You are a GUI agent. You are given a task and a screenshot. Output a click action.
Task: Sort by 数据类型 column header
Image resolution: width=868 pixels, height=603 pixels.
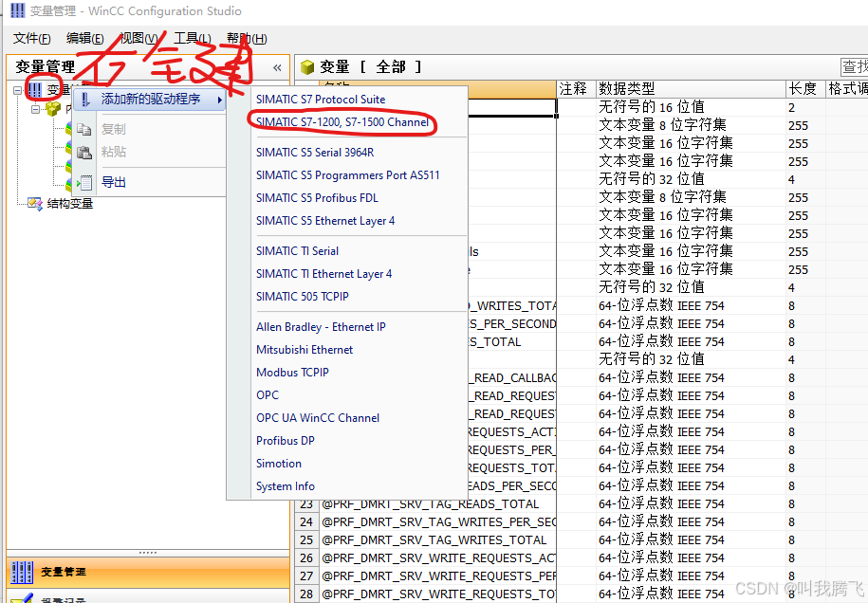pyautogui.click(x=691, y=88)
